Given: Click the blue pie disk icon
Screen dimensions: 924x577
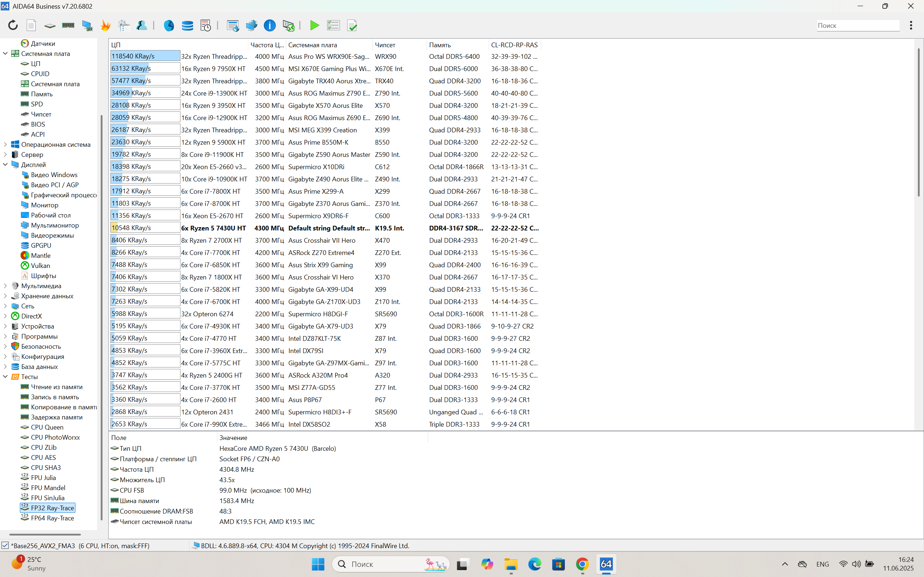Looking at the screenshot, I should (169, 25).
